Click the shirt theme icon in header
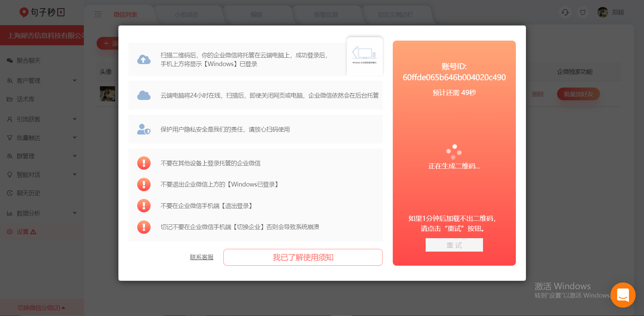This screenshot has width=644, height=316. pos(583,12)
